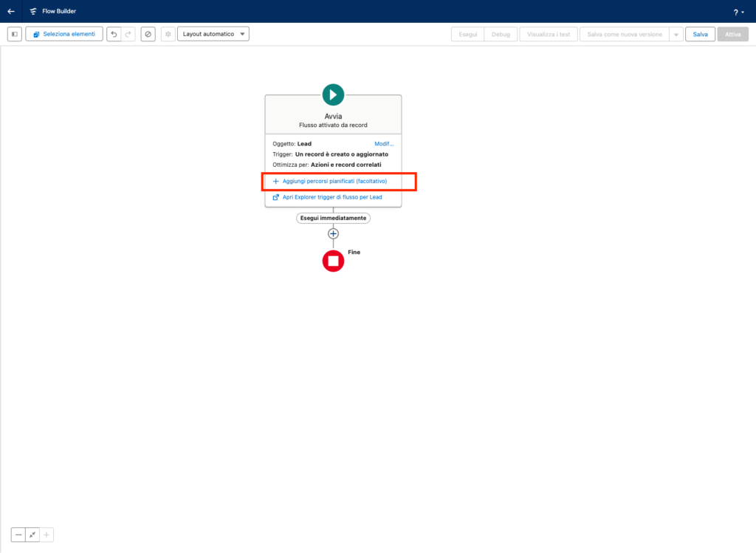756x553 pixels.
Task: Click the circle-slash icon in the toolbar
Action: coord(148,34)
